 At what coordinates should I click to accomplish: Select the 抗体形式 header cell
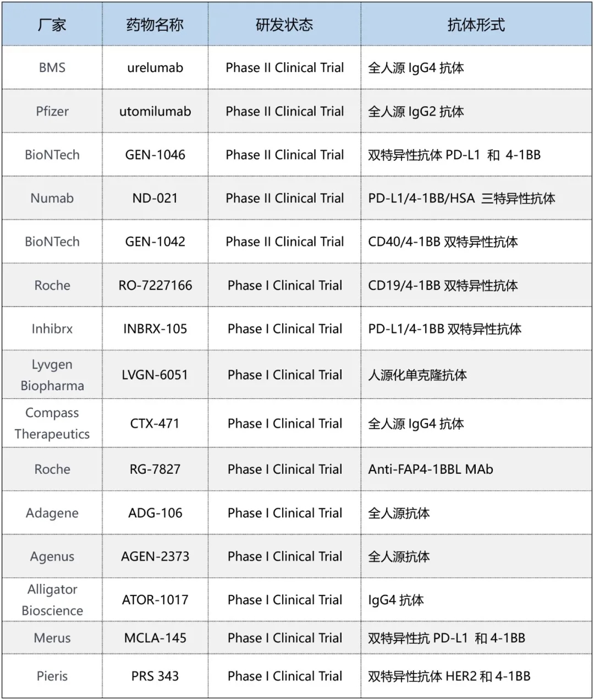pos(476,25)
